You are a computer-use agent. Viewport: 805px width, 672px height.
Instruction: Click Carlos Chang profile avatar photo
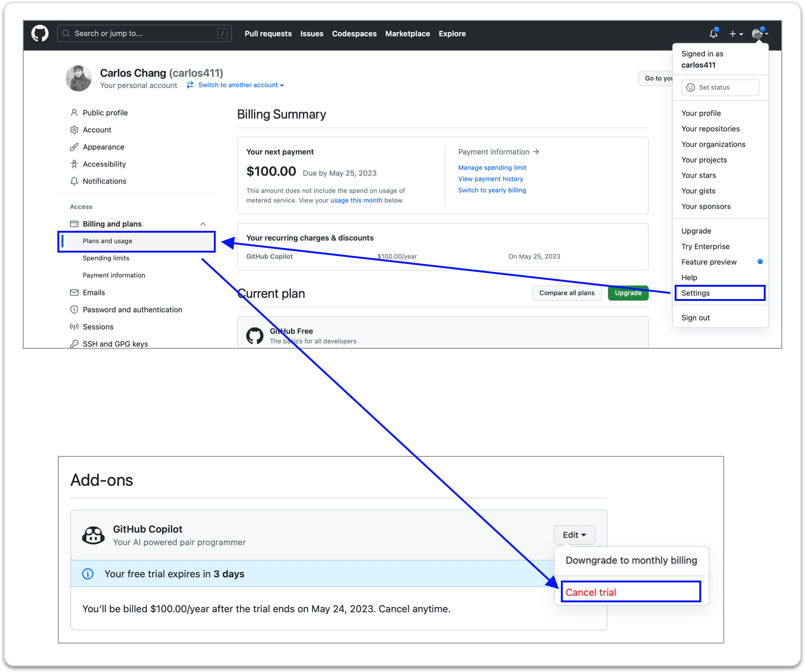[78, 78]
